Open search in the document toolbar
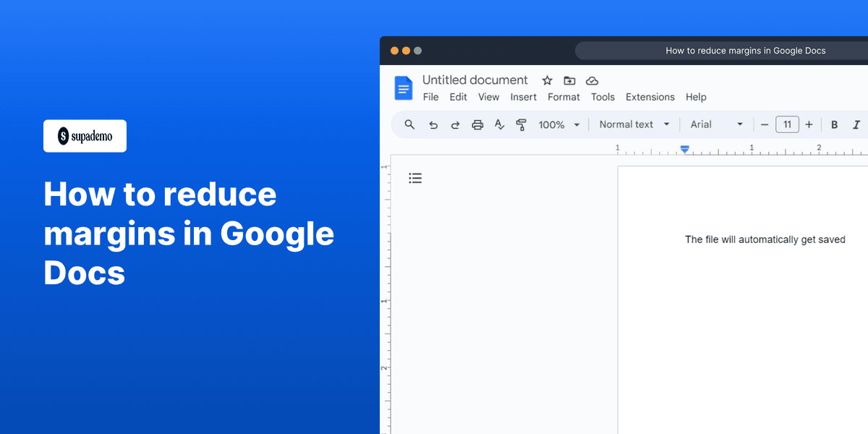Screen dimensions: 868x434 tap(409, 124)
